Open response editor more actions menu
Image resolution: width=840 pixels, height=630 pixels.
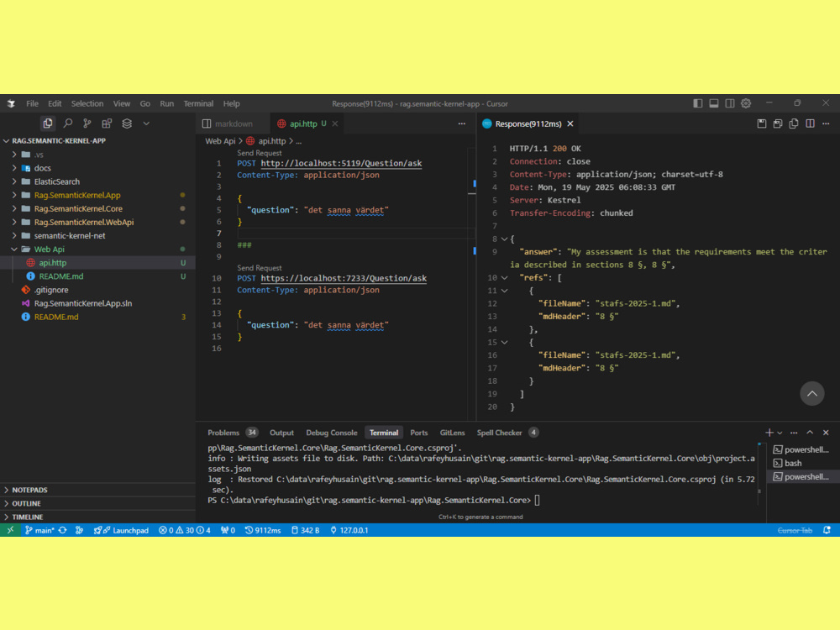pos(826,123)
